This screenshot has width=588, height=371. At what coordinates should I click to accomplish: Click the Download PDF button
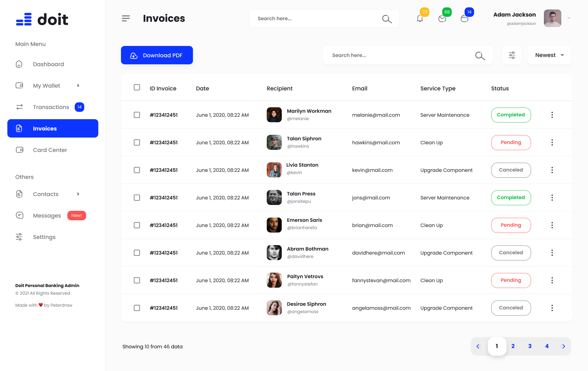pos(157,55)
